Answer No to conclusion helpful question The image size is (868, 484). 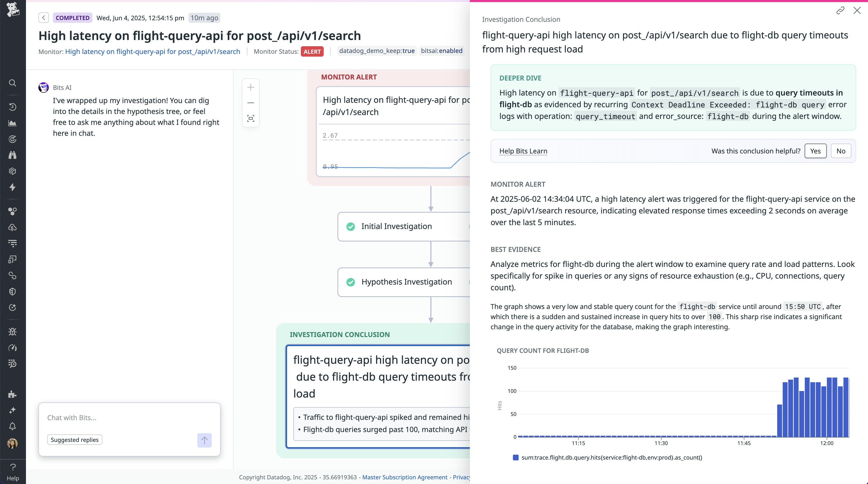click(841, 151)
